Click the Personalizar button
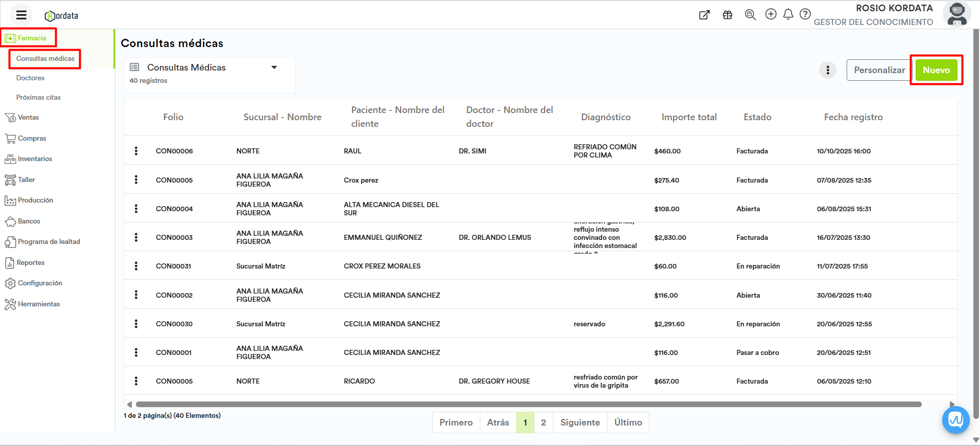 879,70
